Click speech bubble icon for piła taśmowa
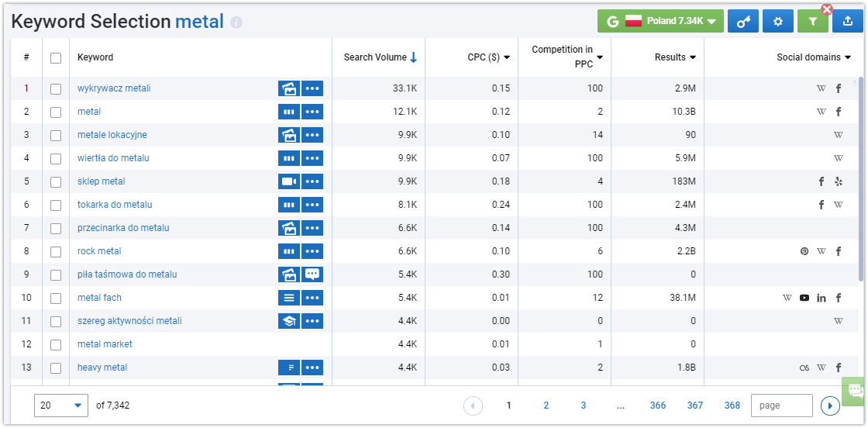This screenshot has height=428, width=868. point(312,274)
